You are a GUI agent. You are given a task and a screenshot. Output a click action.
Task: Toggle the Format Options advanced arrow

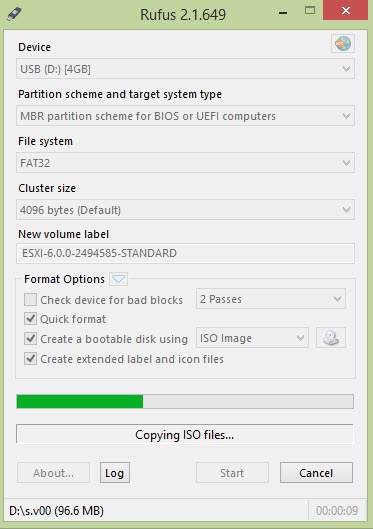[118, 279]
